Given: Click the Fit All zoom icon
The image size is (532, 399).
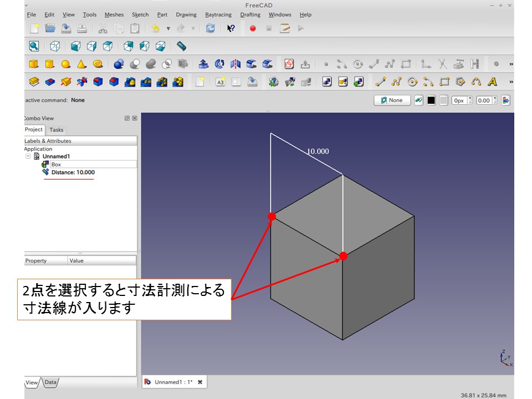Looking at the screenshot, I should coord(34,46).
